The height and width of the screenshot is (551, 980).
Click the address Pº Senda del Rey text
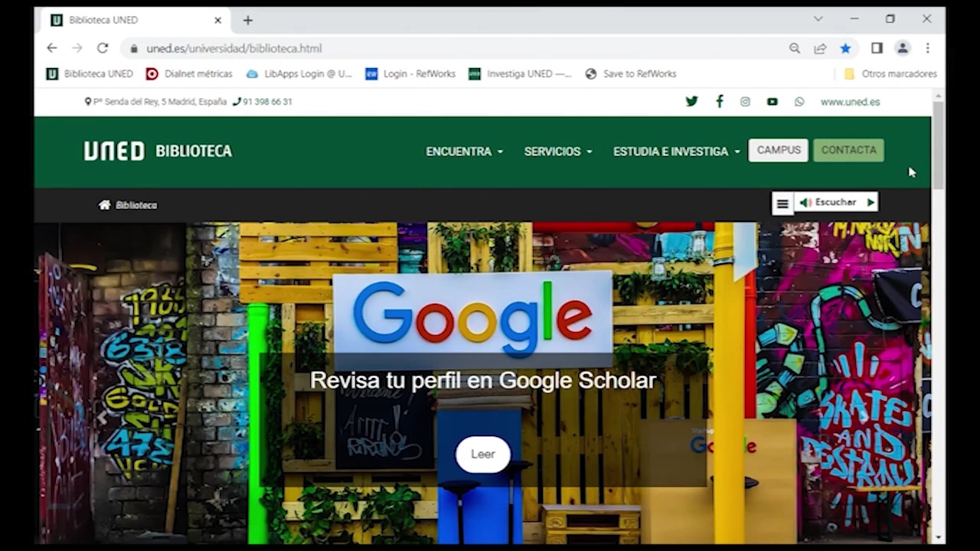coord(159,102)
